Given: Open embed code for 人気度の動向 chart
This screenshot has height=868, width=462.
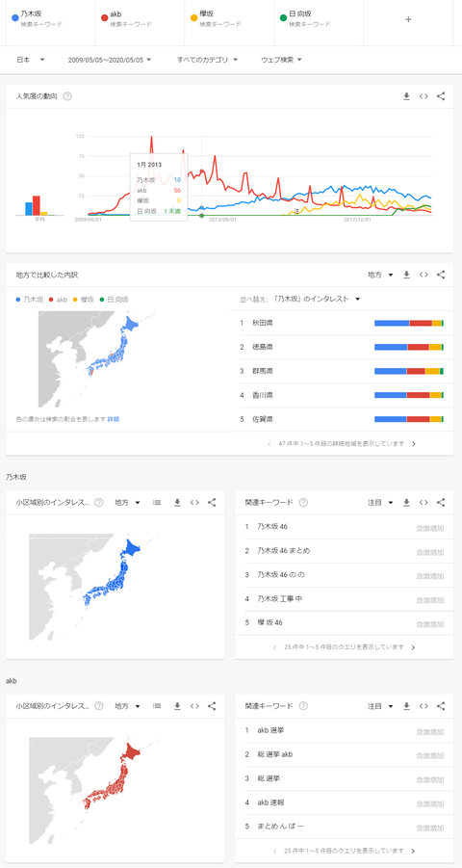Looking at the screenshot, I should [423, 96].
